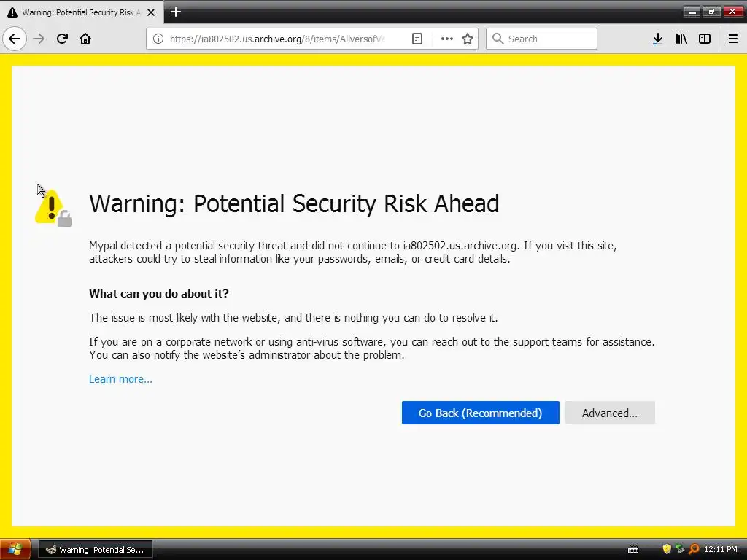Image resolution: width=747 pixels, height=560 pixels.
Task: Open the library icon
Action: [681, 39]
